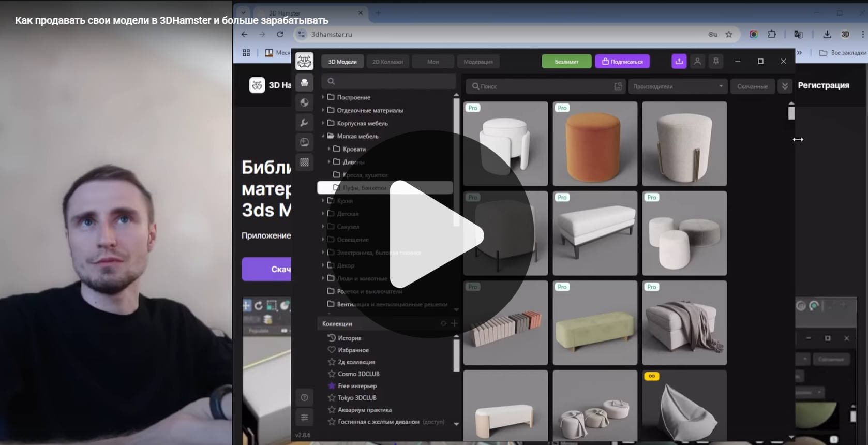Collapse the Мягкая мебель folder
Image resolution: width=868 pixels, height=445 pixels.
pyautogui.click(x=323, y=136)
